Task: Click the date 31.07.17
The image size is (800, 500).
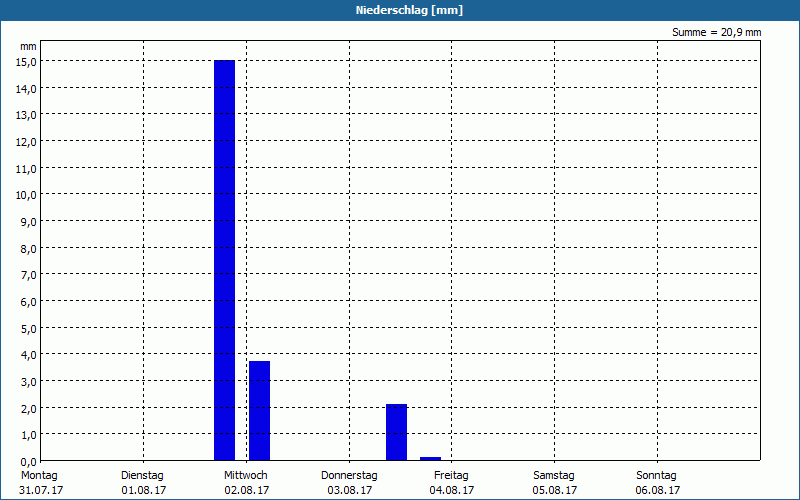Action: [x=41, y=490]
